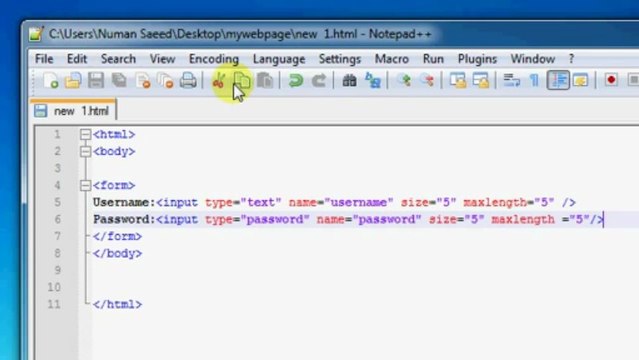
Task: Open the Window menu
Action: [x=533, y=59]
